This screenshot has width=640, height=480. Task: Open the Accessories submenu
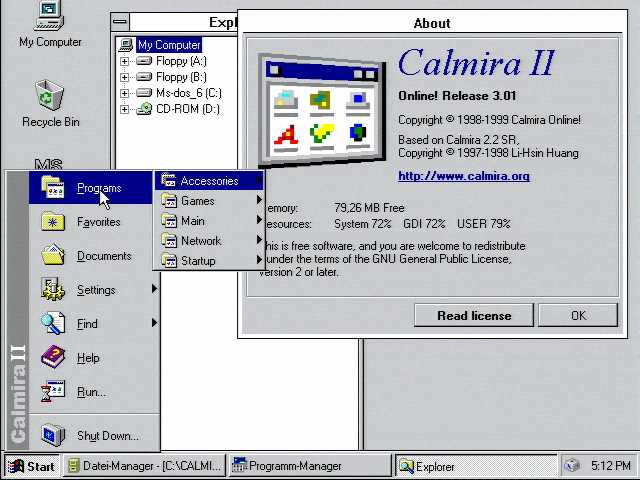pyautogui.click(x=209, y=181)
